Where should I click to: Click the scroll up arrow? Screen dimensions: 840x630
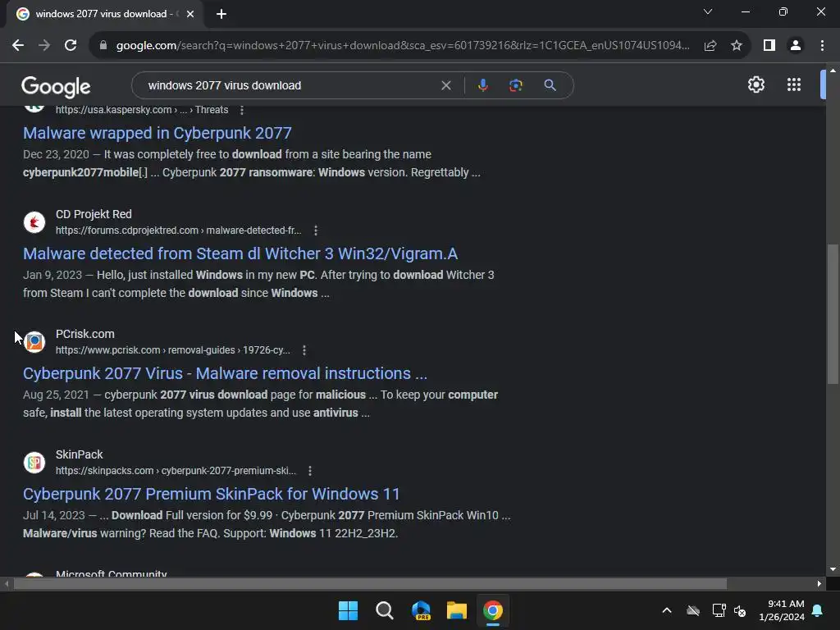click(x=833, y=71)
